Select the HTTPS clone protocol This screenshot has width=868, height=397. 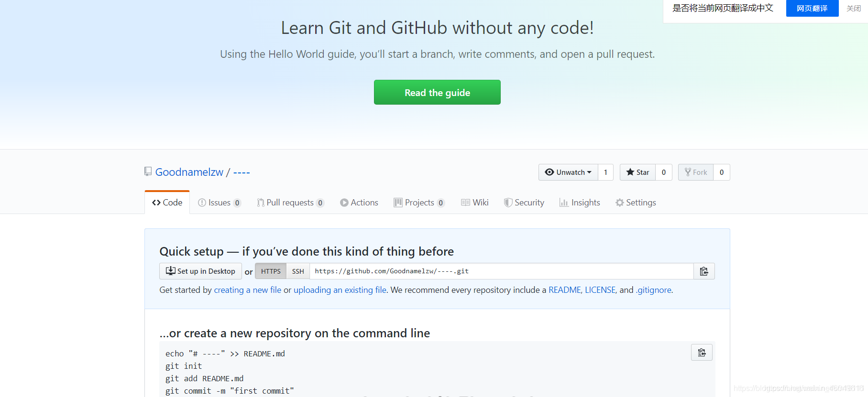click(x=271, y=271)
